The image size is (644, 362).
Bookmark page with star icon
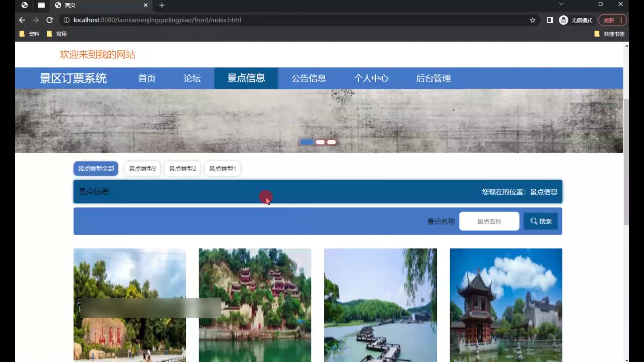[x=532, y=20]
